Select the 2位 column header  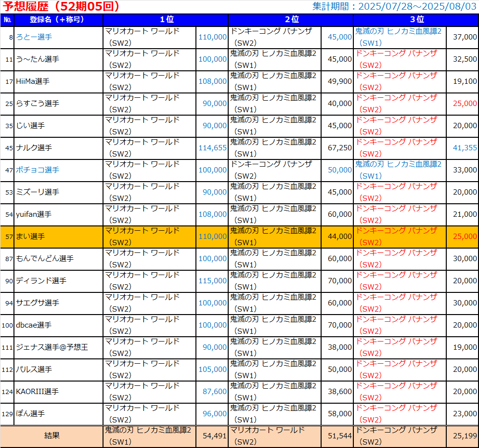291,20
